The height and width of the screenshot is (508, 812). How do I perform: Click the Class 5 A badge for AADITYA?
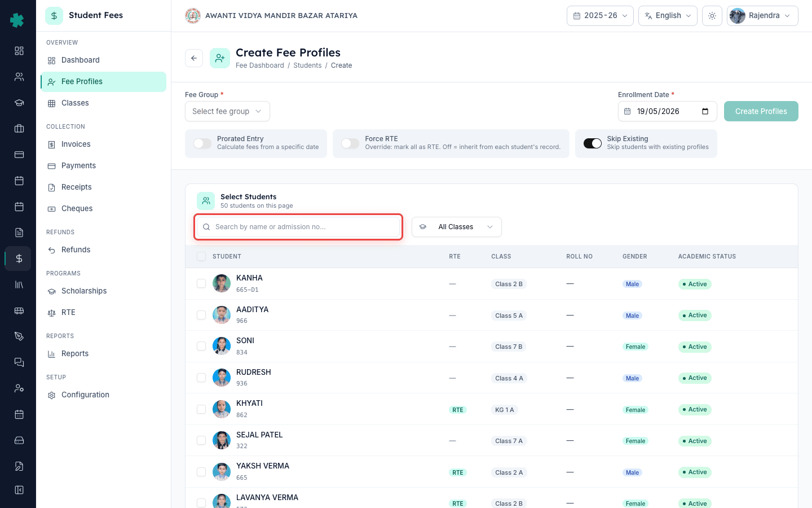click(x=509, y=316)
